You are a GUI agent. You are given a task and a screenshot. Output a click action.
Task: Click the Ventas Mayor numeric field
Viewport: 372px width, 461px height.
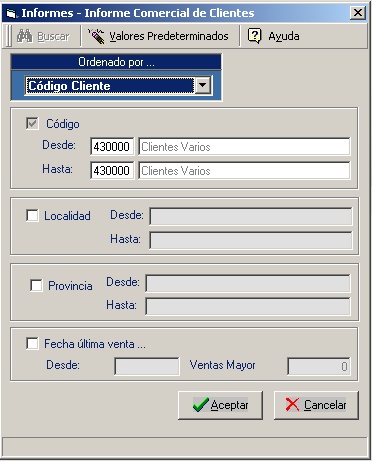[319, 366]
